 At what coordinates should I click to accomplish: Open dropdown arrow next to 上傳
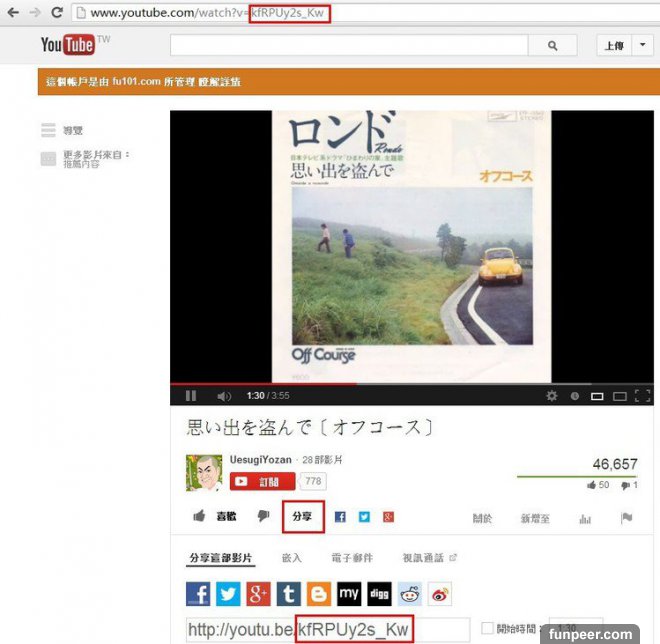(x=640, y=45)
